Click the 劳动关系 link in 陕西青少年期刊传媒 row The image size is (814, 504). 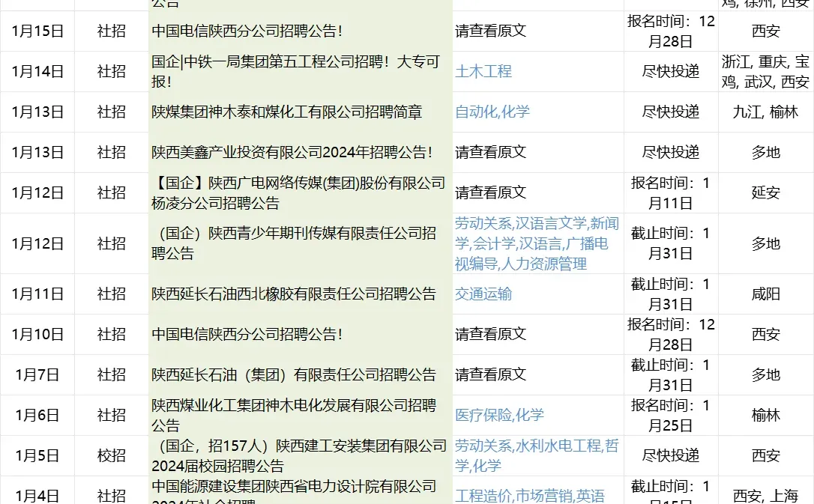tap(483, 222)
